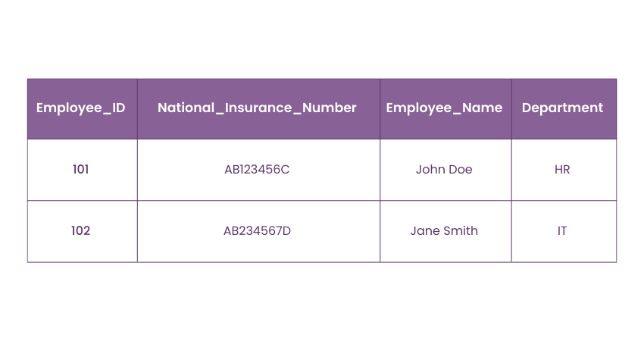Click the Employee_Name column header
This screenshot has height=341, width=644.
444,108
